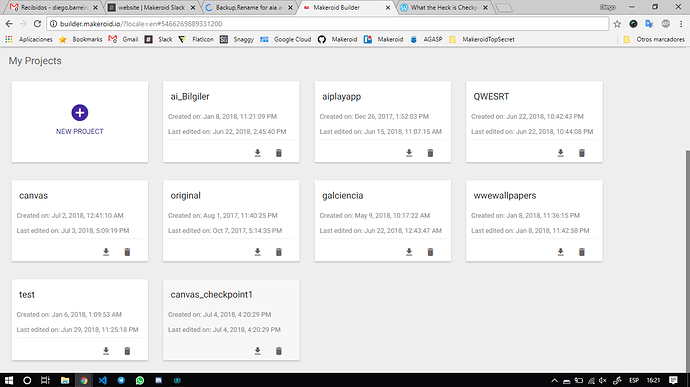The image size is (690, 387).
Task: Show hidden system tray icons
Action: click(554, 380)
